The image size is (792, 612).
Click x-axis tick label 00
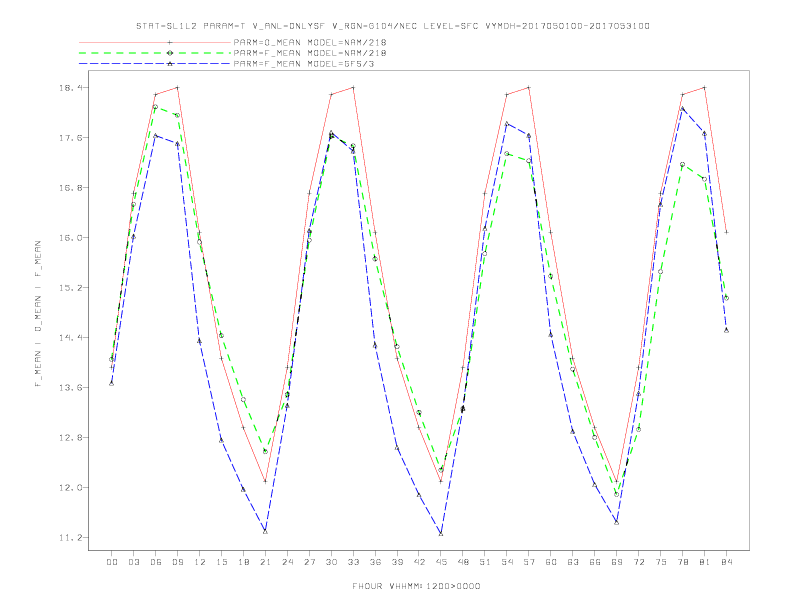[112, 562]
